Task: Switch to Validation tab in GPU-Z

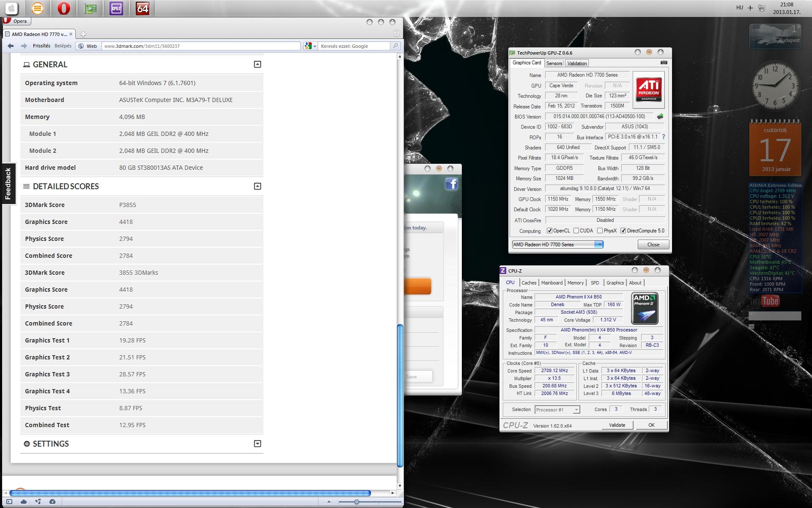Action: (x=577, y=63)
